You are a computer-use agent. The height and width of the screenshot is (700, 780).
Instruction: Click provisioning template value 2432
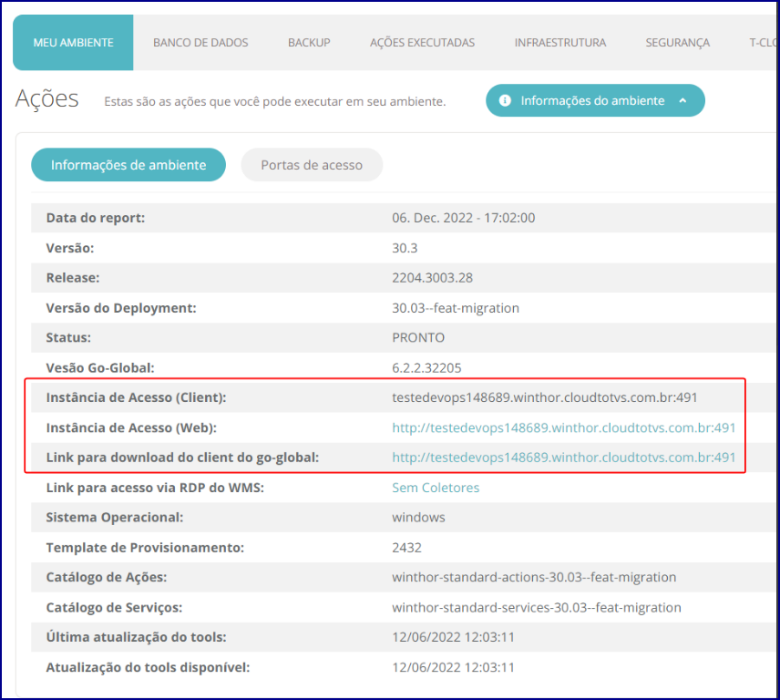click(407, 547)
